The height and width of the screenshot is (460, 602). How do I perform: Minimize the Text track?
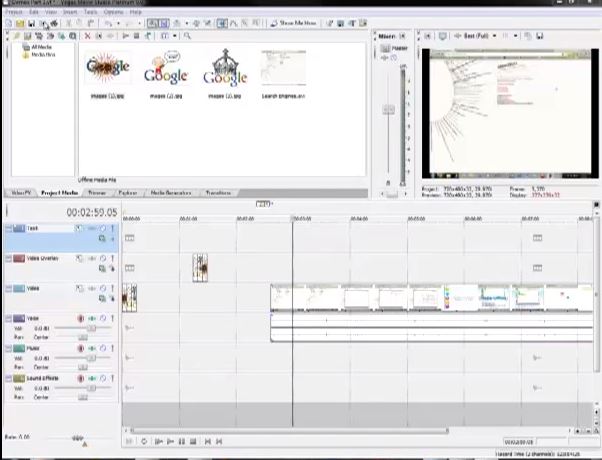(x=8, y=228)
